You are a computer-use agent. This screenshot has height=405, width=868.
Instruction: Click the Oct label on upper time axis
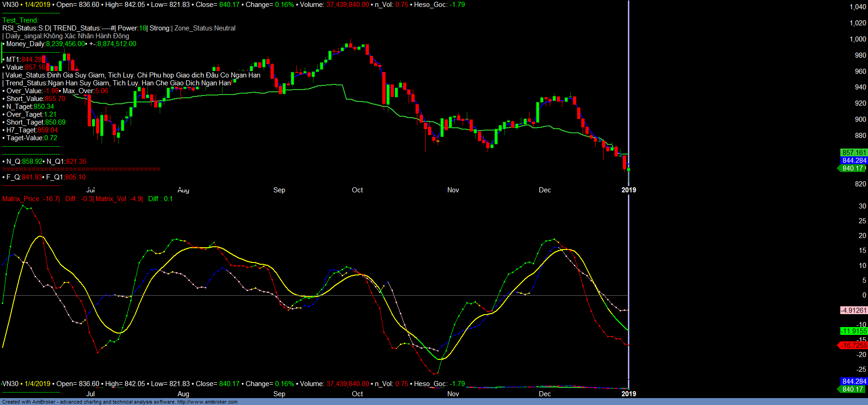tap(357, 190)
